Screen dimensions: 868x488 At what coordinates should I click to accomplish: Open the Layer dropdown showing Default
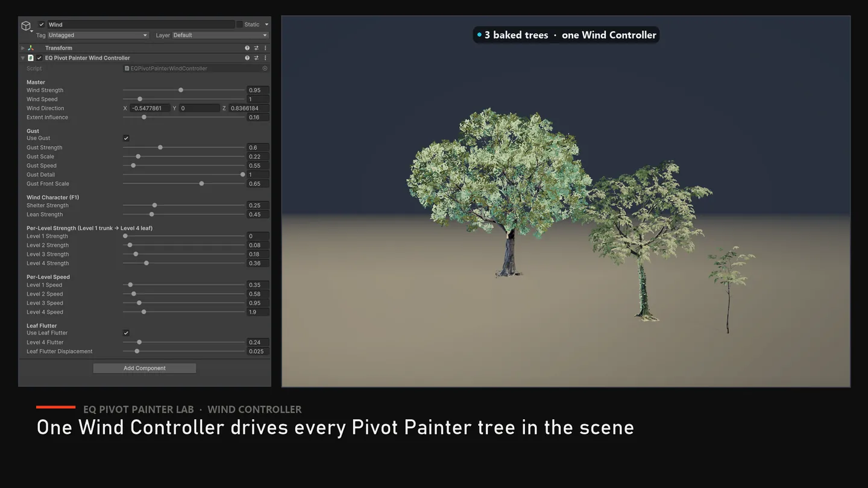tap(220, 36)
